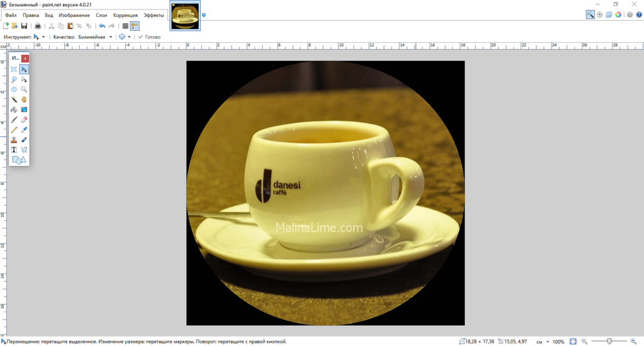Open the Инструмент tool chooser dropdown
Viewport: 644px width, 346px height.
coord(39,37)
